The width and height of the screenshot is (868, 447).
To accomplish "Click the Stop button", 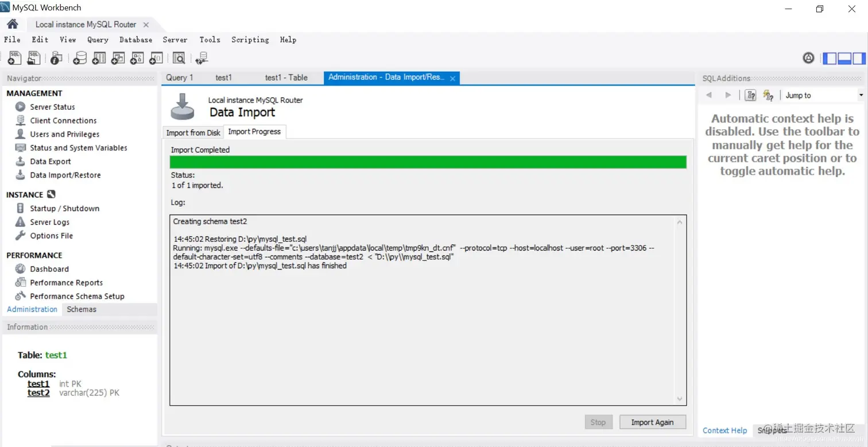I will click(x=598, y=422).
